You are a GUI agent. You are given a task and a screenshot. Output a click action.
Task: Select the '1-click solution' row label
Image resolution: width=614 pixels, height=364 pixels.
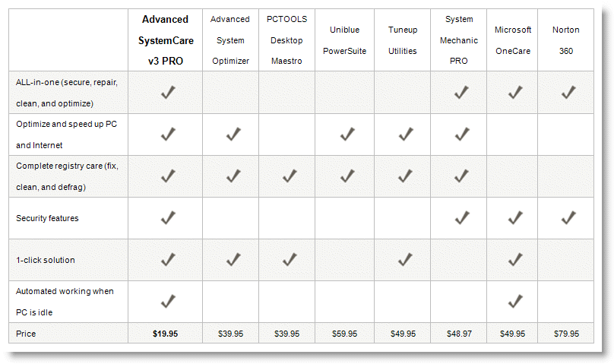pyautogui.click(x=46, y=261)
